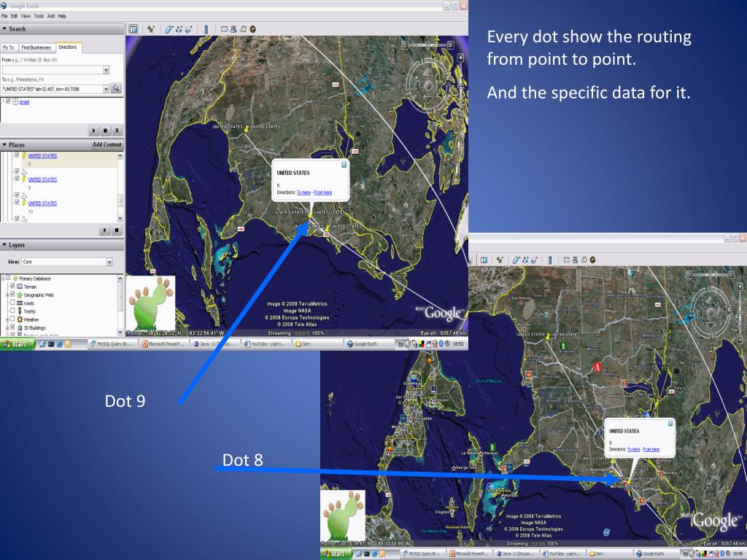This screenshot has height=560, width=747.
Task: Enable the Traffic layer checkbox
Action: [x=13, y=311]
